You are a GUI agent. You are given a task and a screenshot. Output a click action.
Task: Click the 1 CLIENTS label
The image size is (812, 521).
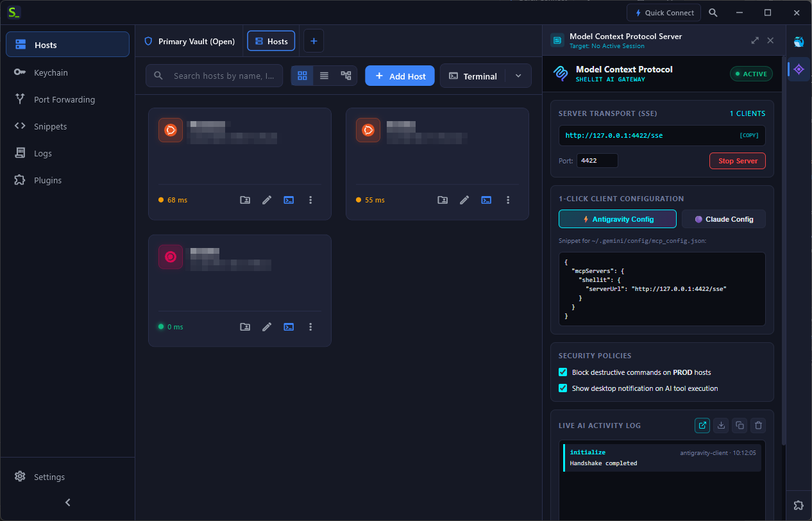pos(747,113)
